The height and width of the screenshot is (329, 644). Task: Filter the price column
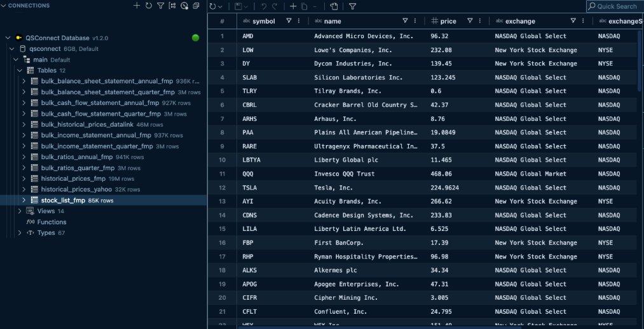tap(470, 21)
